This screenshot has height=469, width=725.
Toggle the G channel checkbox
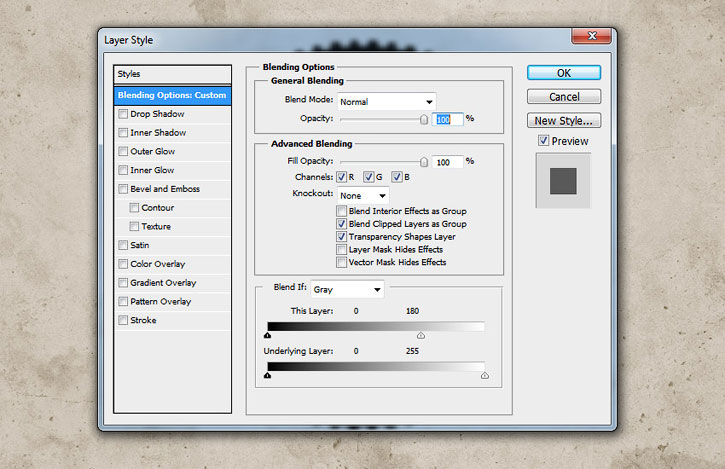click(369, 177)
